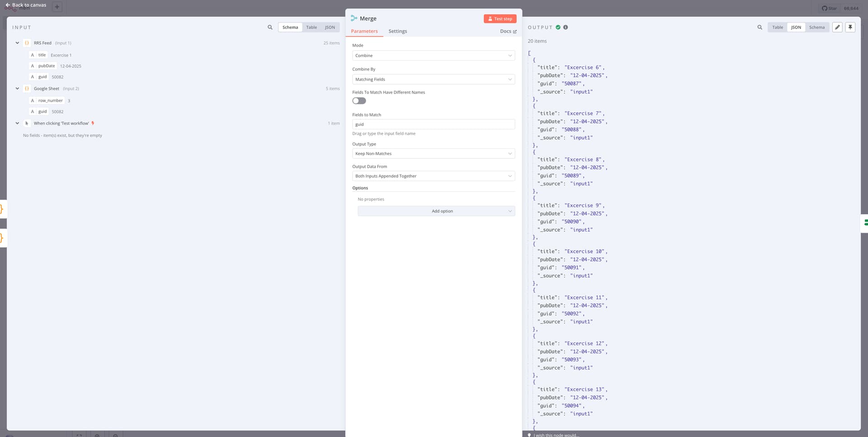Click the 'pubDate' field under RRS Feed
The width and height of the screenshot is (868, 437).
click(x=47, y=66)
